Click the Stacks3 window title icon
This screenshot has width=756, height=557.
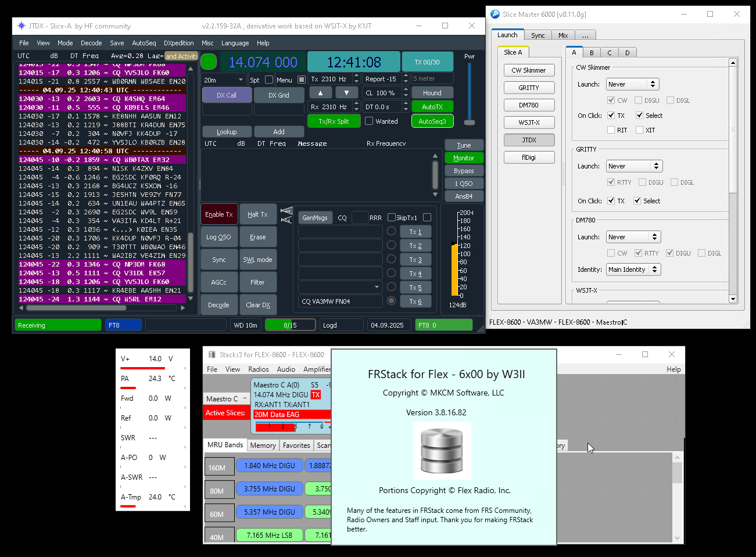point(212,354)
